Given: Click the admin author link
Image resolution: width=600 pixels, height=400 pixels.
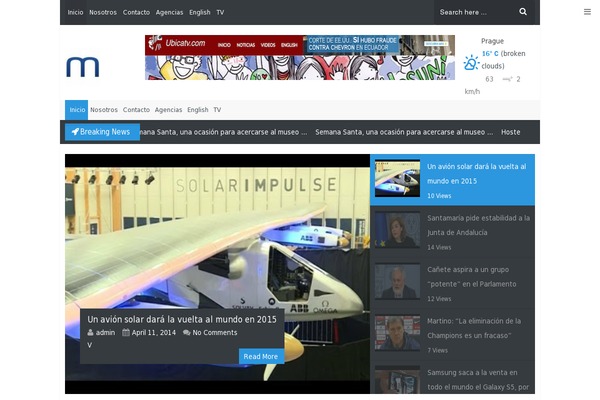Looking at the screenshot, I should tap(105, 333).
